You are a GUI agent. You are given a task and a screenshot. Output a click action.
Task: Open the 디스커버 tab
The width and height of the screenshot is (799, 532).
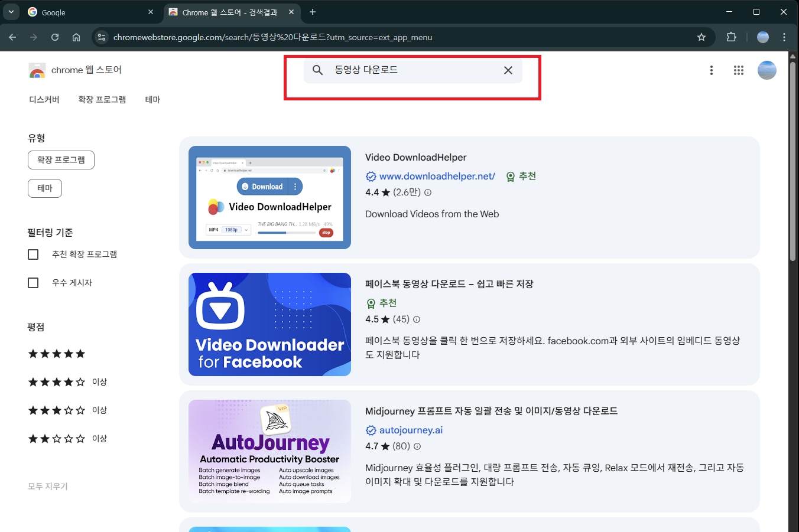click(x=44, y=100)
